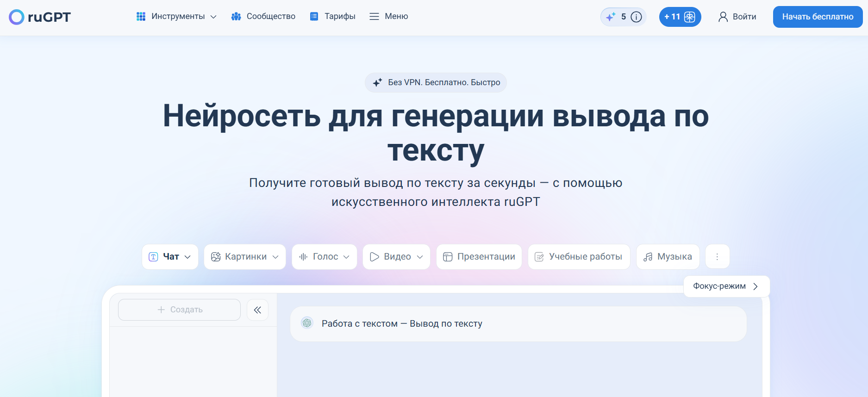Select the Музыка tab
Screen dimensions: 868x397
click(668, 257)
